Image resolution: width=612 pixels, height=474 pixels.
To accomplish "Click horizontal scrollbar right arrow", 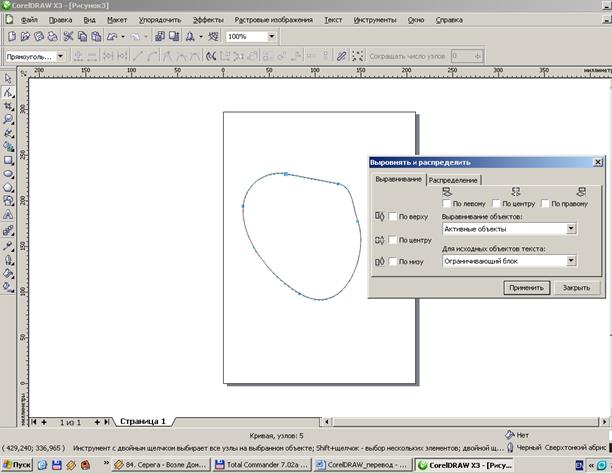I will click(604, 422).
